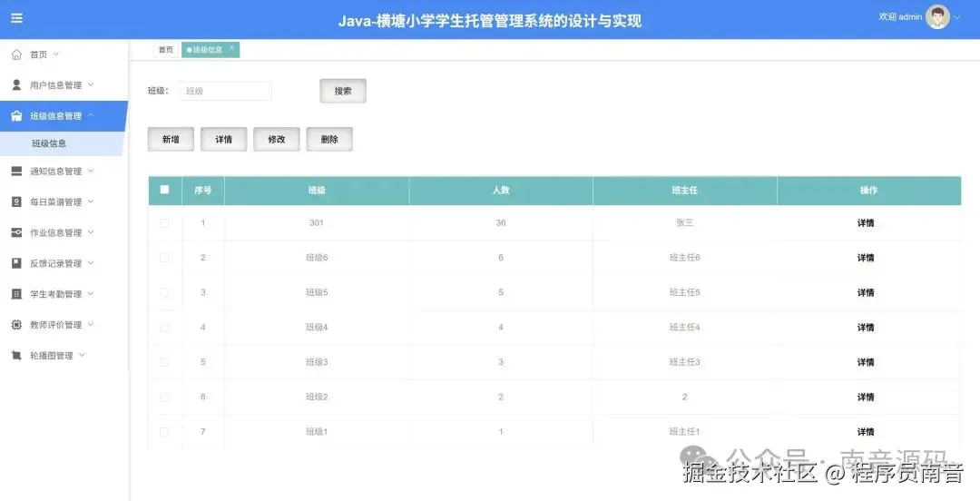Click the 欢迎 admin greeting text
Image resolution: width=980 pixels, height=501 pixels.
[x=901, y=17]
